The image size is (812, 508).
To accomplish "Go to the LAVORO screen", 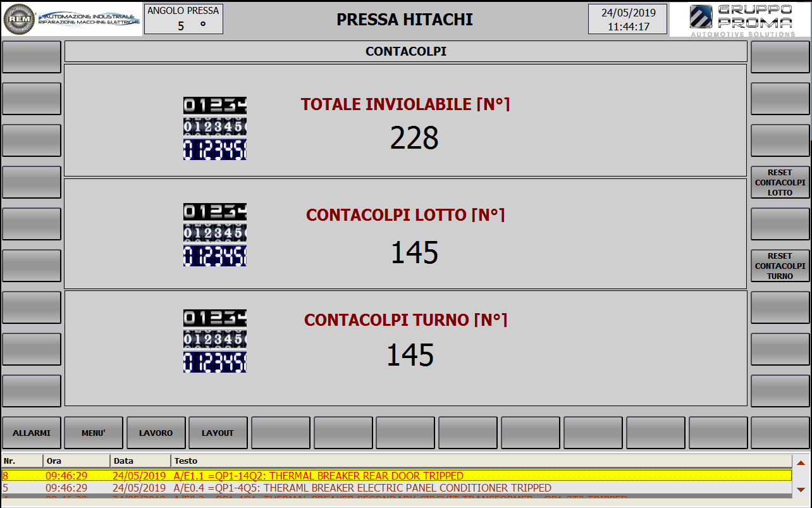I will 156,433.
